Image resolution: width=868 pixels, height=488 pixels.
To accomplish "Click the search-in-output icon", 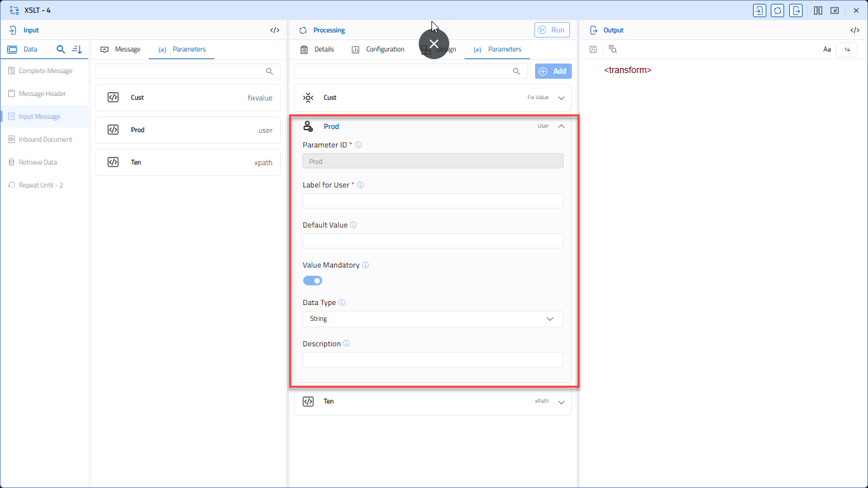I will pyautogui.click(x=613, y=49).
